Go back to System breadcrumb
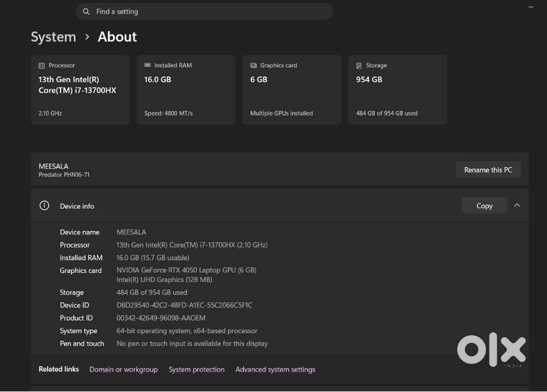 (x=54, y=37)
